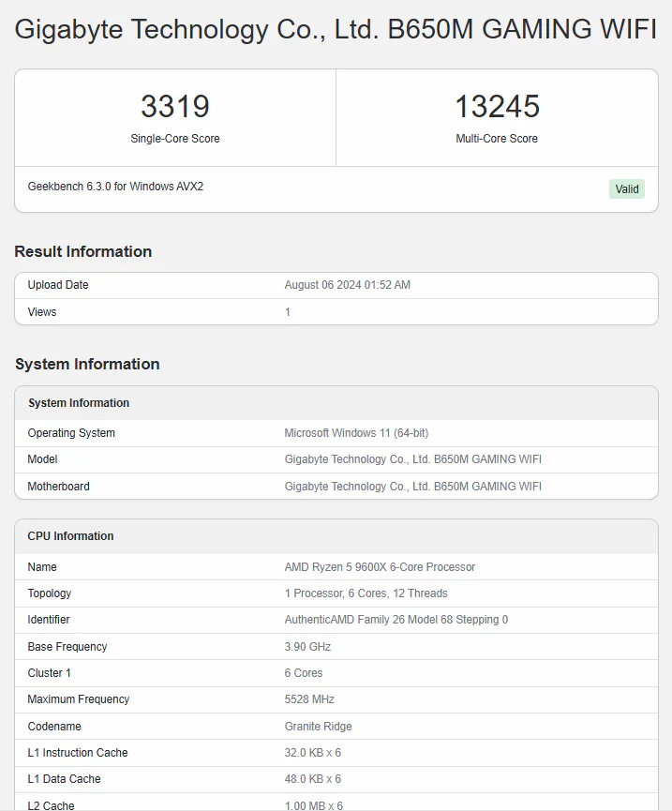Image resolution: width=672 pixels, height=811 pixels.
Task: Click the Multi-Core Score label
Action: point(497,139)
